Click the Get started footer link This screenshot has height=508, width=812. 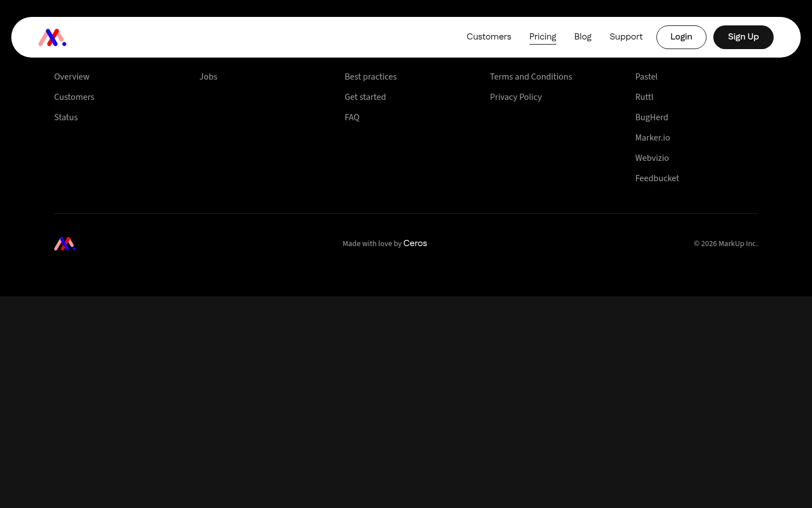coord(365,97)
